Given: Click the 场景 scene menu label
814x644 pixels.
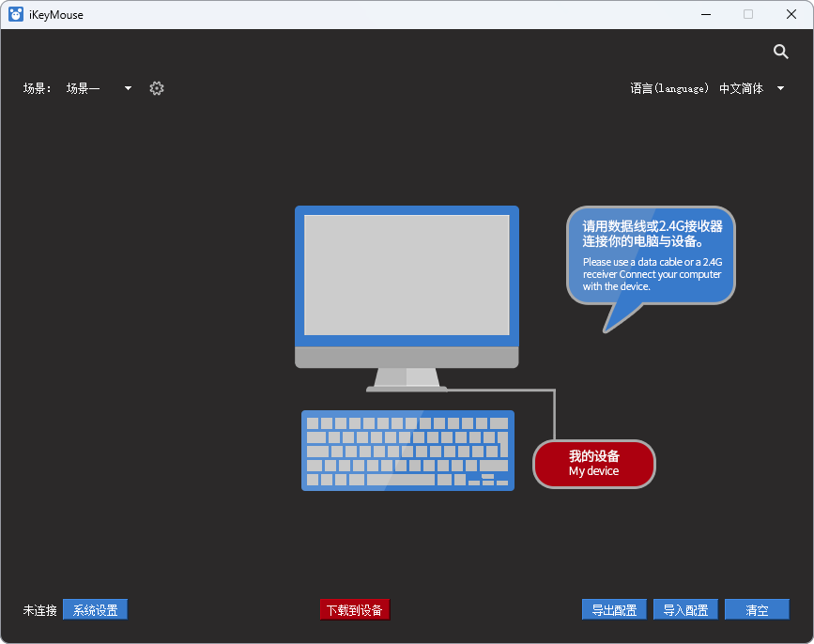Looking at the screenshot, I should click(x=36, y=87).
